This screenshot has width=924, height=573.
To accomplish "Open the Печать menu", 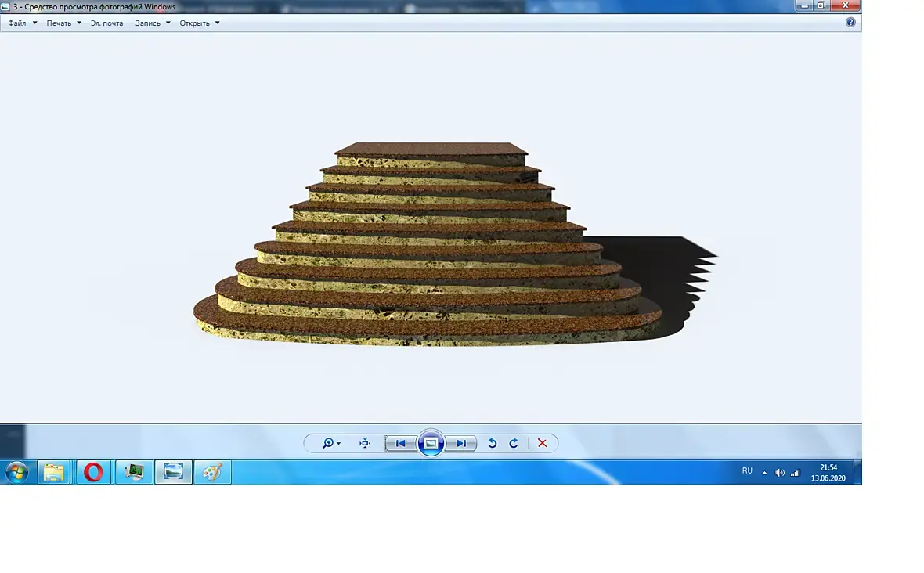I will coord(59,23).
